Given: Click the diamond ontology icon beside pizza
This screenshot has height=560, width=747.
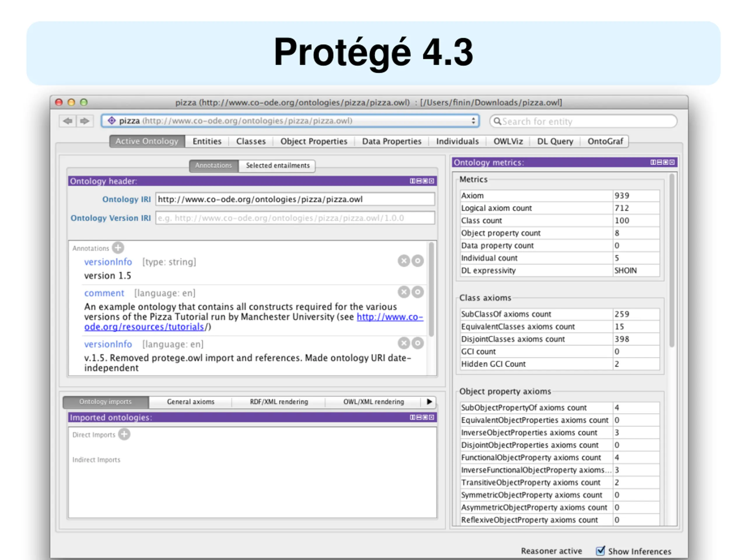Looking at the screenshot, I should click(111, 120).
